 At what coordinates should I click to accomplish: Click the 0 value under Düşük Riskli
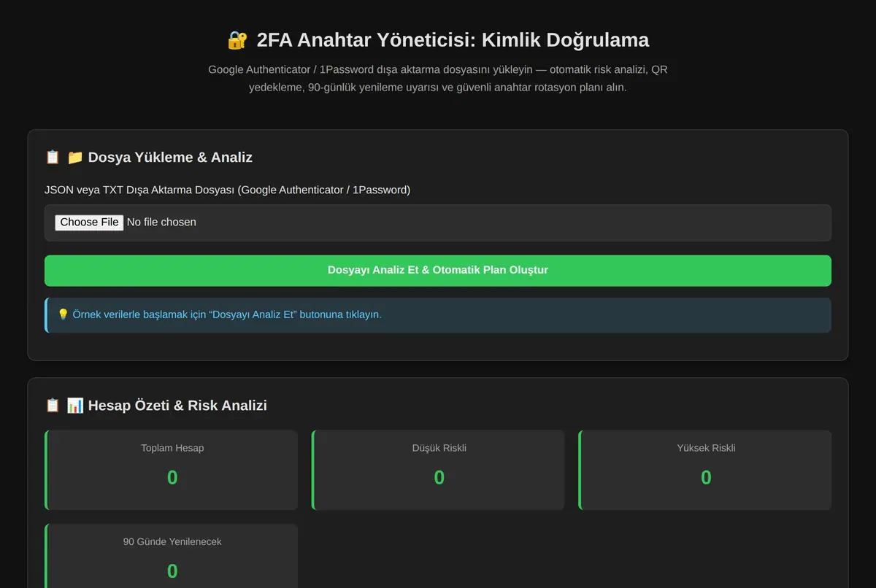[439, 478]
